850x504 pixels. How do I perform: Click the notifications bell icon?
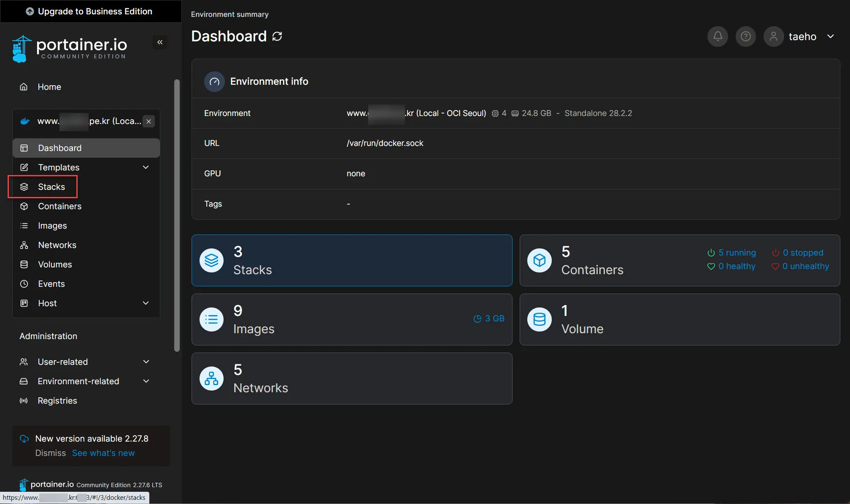pyautogui.click(x=717, y=37)
